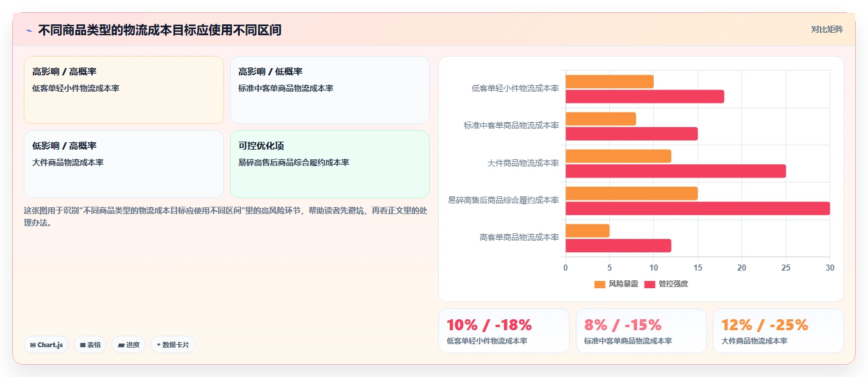The image size is (868, 377).
Task: Click red bar for 易碎高售后商品综合履约成本率
Action: click(698, 209)
